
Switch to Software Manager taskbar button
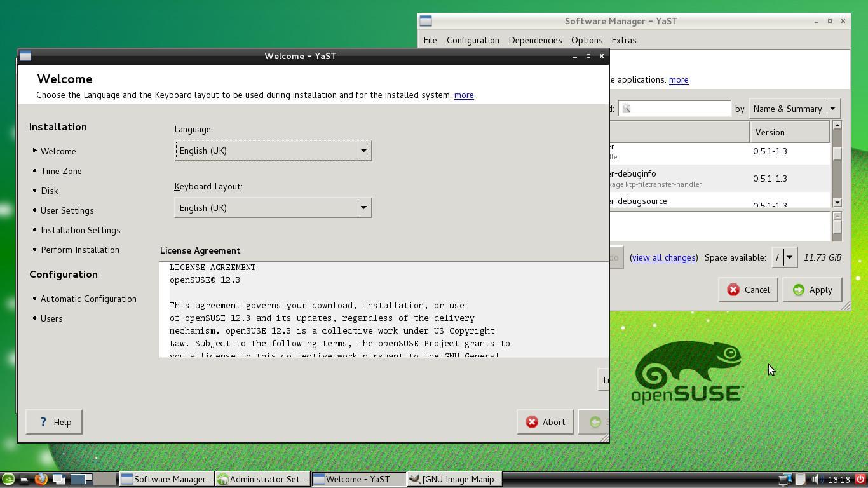[166, 479]
